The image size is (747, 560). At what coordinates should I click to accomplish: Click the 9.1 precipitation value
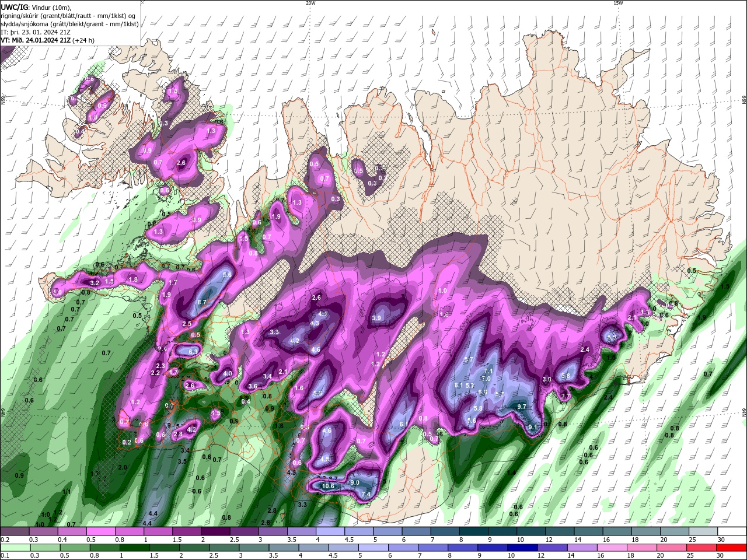532,427
